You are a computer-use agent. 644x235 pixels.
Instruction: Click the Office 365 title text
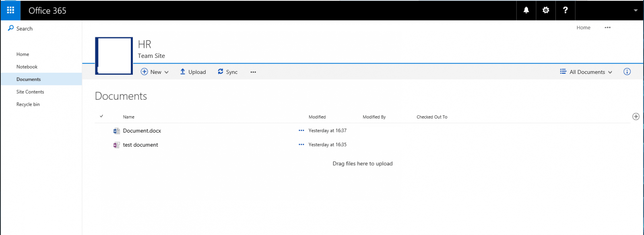tap(47, 11)
